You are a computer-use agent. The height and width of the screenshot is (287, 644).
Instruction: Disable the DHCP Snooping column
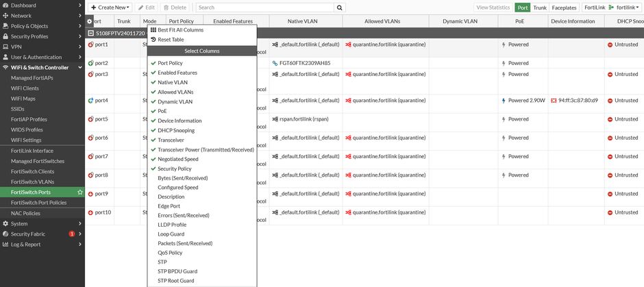[175, 130]
